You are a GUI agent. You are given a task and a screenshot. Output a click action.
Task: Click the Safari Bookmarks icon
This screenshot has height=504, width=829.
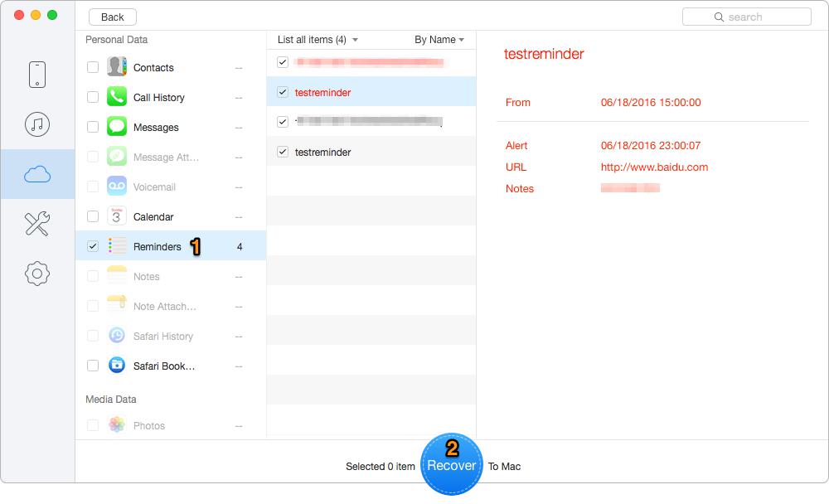(117, 366)
